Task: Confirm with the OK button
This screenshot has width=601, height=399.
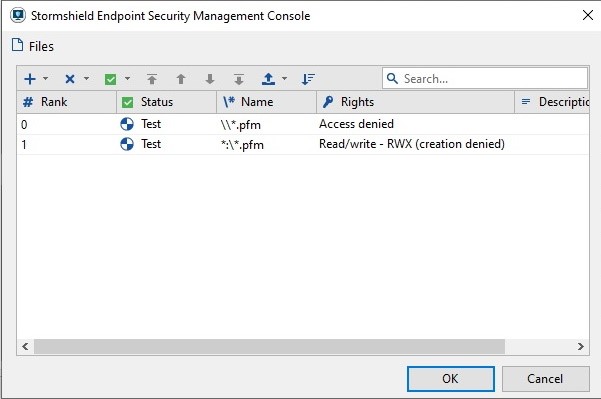Action: [450, 379]
